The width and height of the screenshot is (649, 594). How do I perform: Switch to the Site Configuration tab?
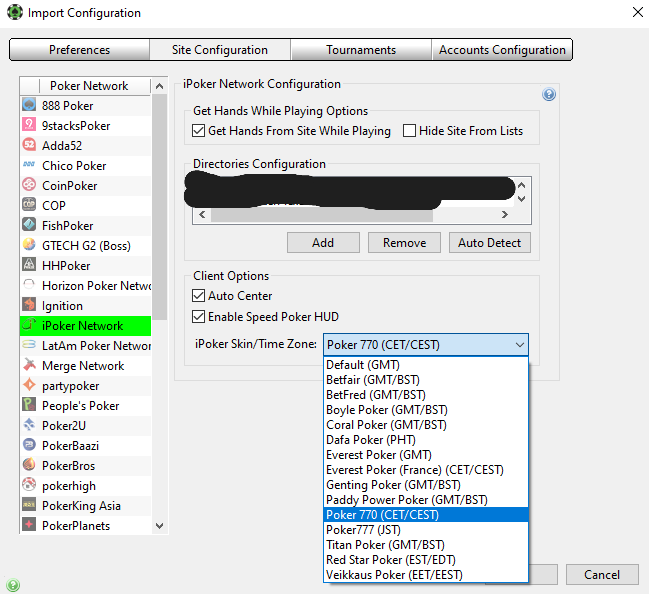(220, 50)
